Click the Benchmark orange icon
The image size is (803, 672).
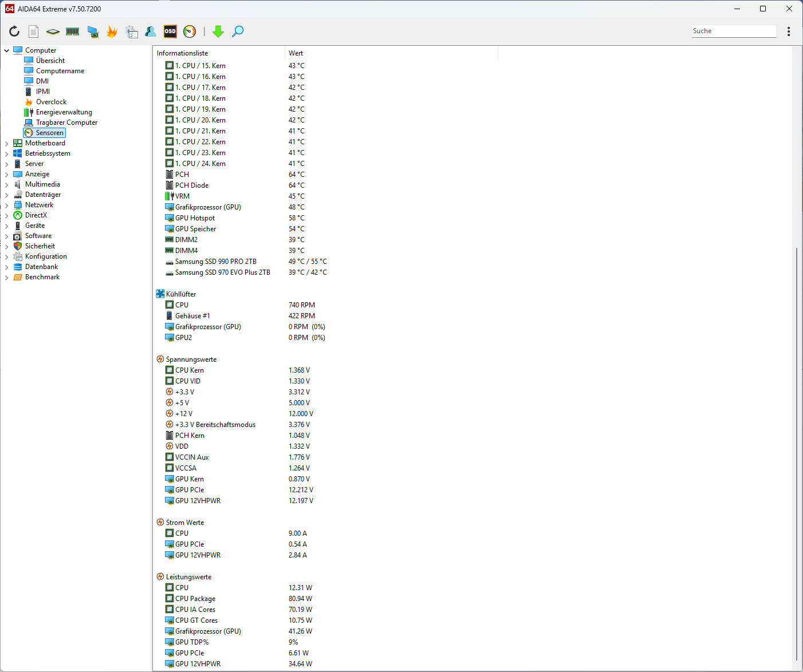pos(18,277)
